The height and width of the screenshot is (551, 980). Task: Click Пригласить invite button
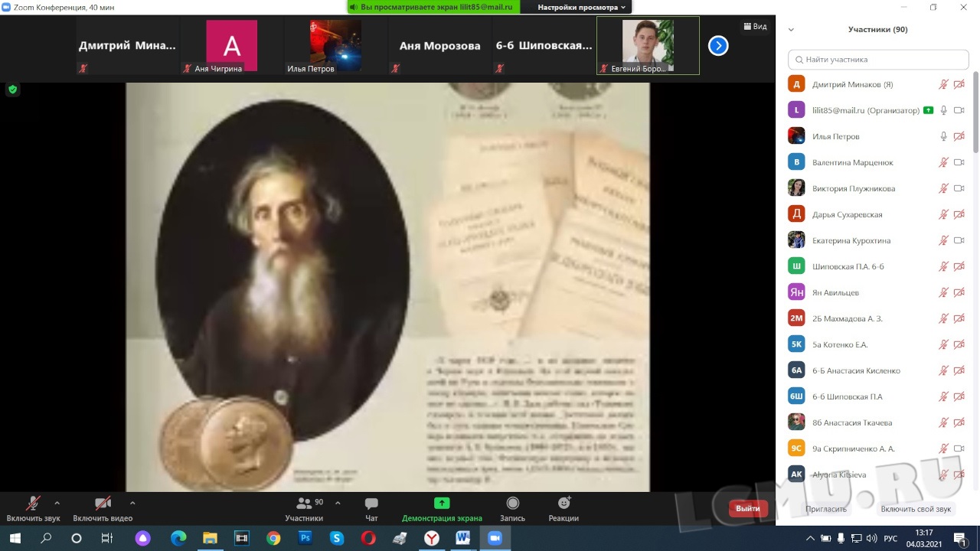point(826,509)
